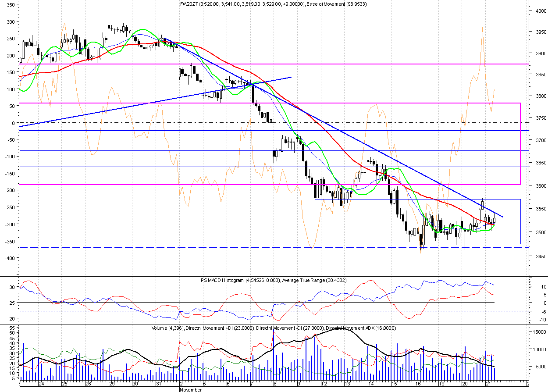The width and height of the screenshot is (548, 392).
Task: Click the November month label on date axis
Action: click(191, 389)
